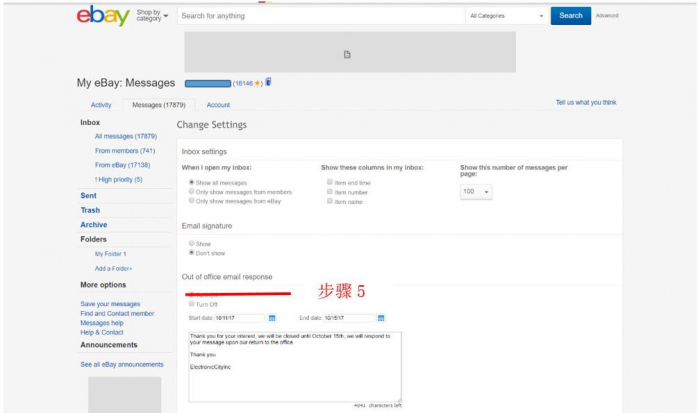Open the Archive folder
This screenshot has height=413, width=698.
point(93,225)
